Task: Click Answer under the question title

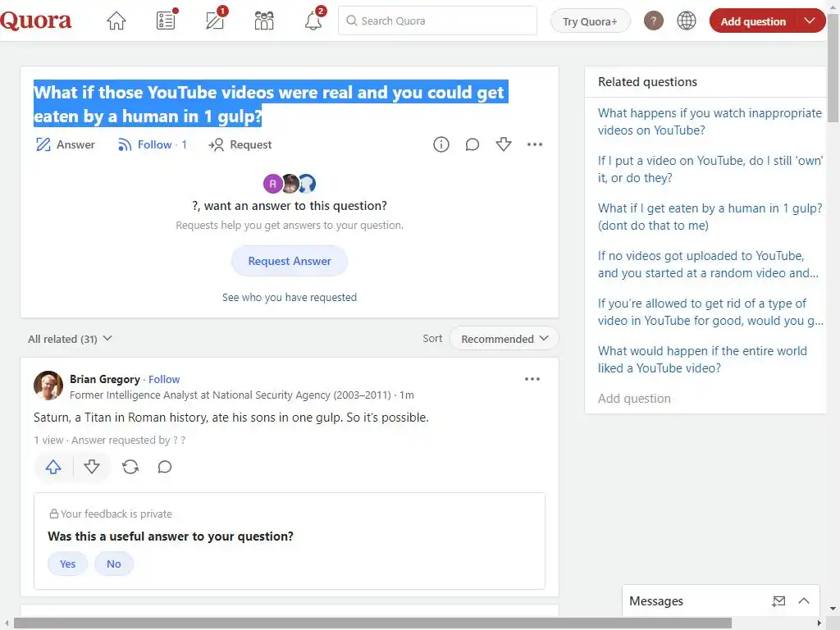Action: click(66, 144)
